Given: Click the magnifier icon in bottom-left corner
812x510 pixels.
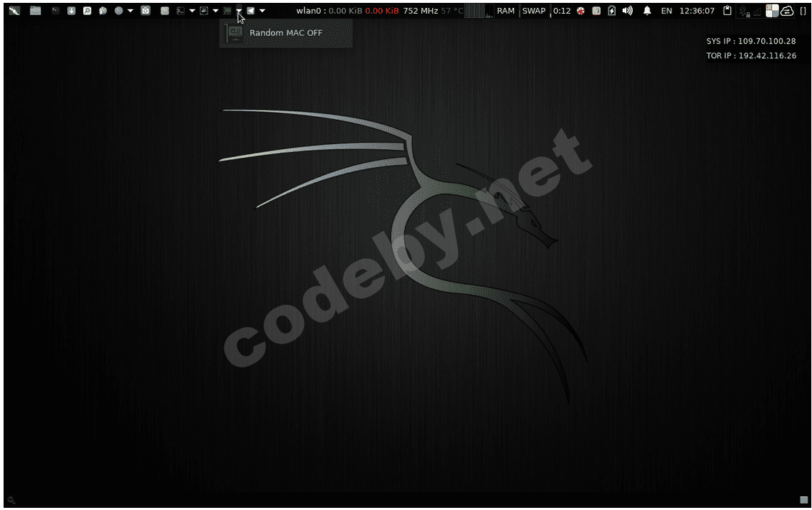Looking at the screenshot, I should pyautogui.click(x=11, y=500).
